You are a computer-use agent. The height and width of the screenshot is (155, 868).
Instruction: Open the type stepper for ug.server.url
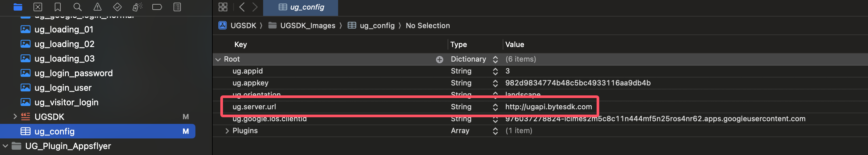(495, 107)
